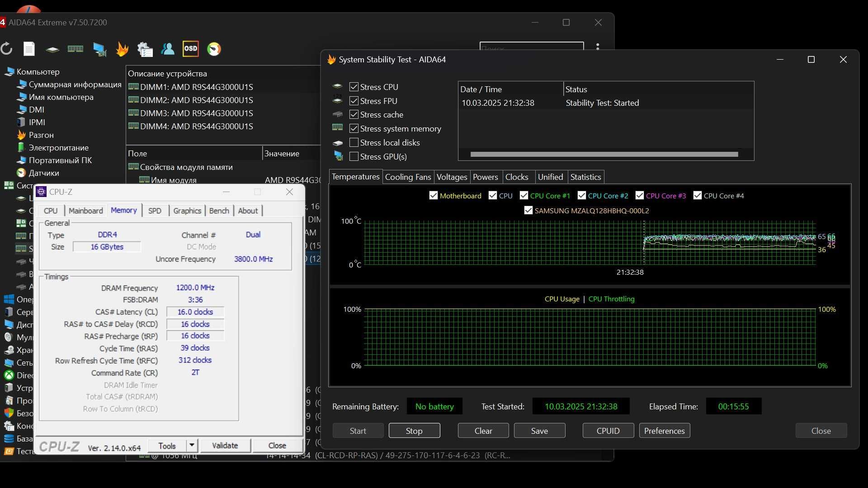Uncheck Stress cache checkbox
The image size is (868, 488).
(x=354, y=114)
